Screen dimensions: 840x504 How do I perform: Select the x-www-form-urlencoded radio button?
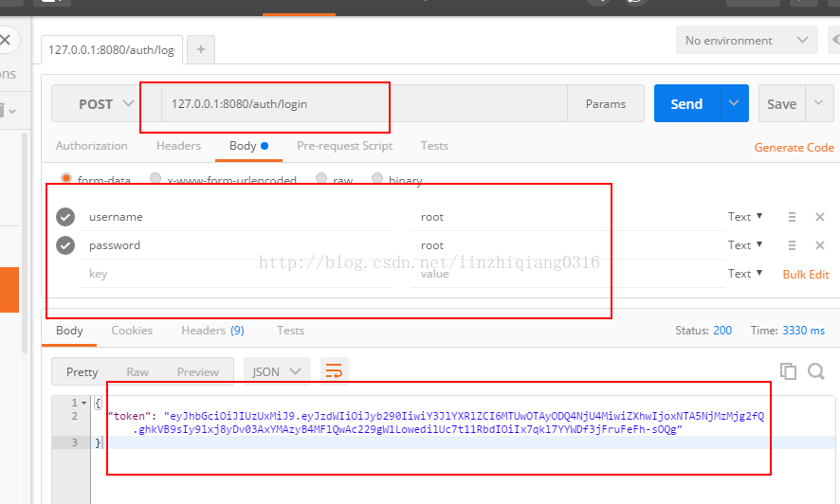tap(155, 178)
